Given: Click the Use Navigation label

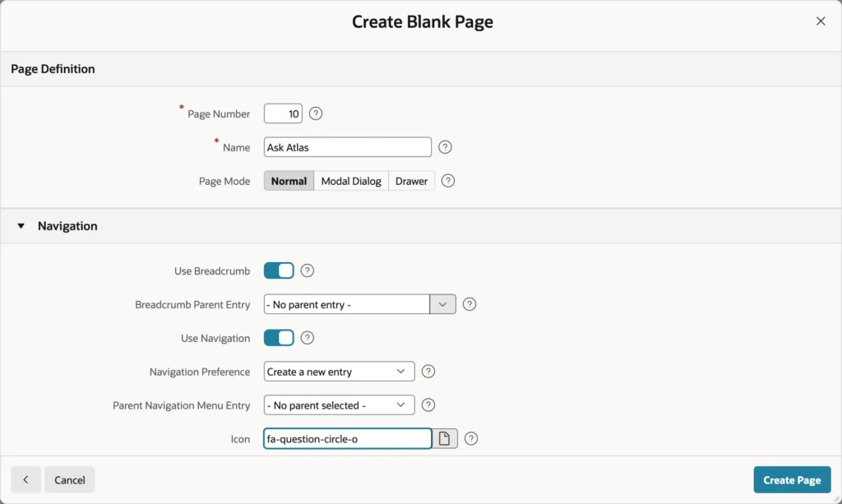Looking at the screenshot, I should click(215, 338).
